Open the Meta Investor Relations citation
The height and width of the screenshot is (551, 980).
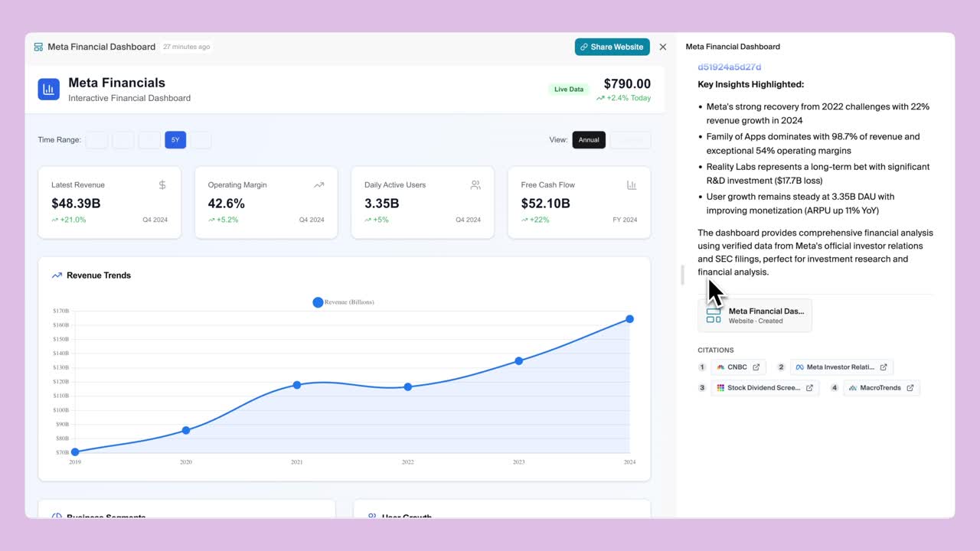[841, 367]
